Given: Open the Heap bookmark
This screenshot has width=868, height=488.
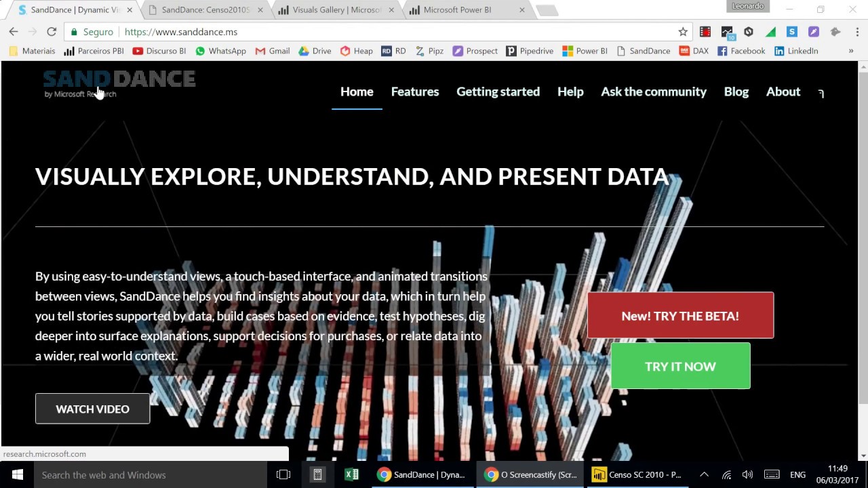Looking at the screenshot, I should click(x=357, y=51).
